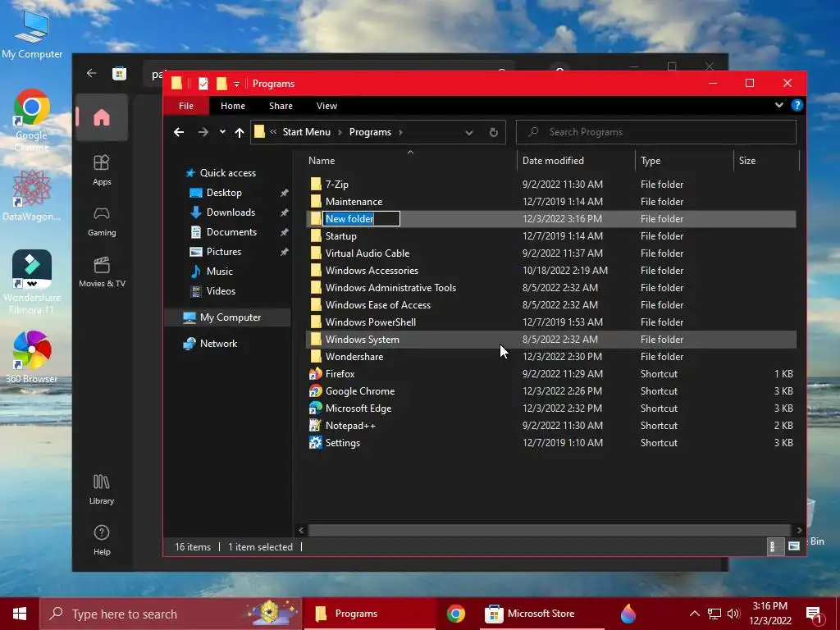The width and height of the screenshot is (840, 630).
Task: Open Library in Microsoft Store sidebar
Action: tap(102, 490)
